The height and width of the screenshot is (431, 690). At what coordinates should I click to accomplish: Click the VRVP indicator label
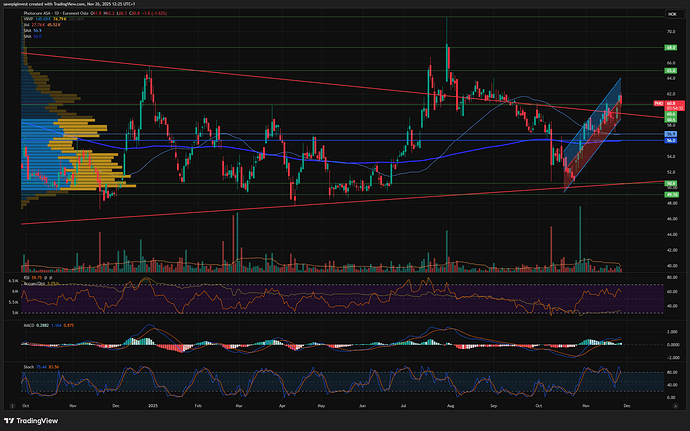point(29,19)
